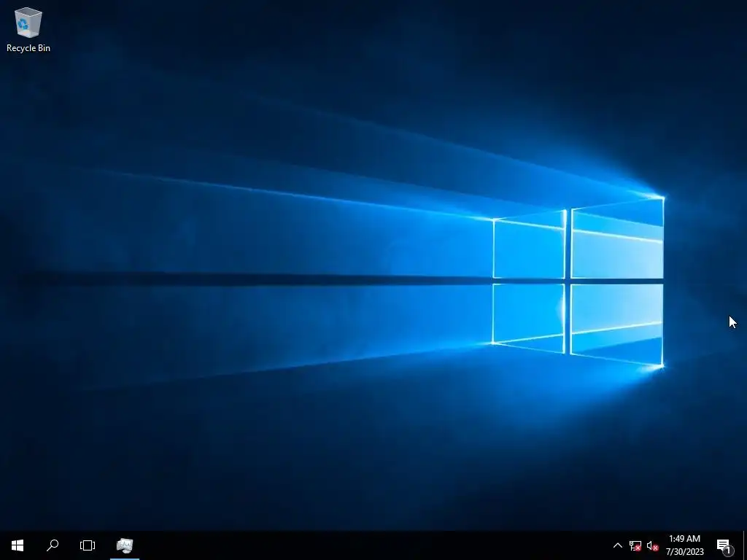This screenshot has height=560, width=747.
Task: Switch to Server Manager taskbar app
Action: tap(125, 545)
